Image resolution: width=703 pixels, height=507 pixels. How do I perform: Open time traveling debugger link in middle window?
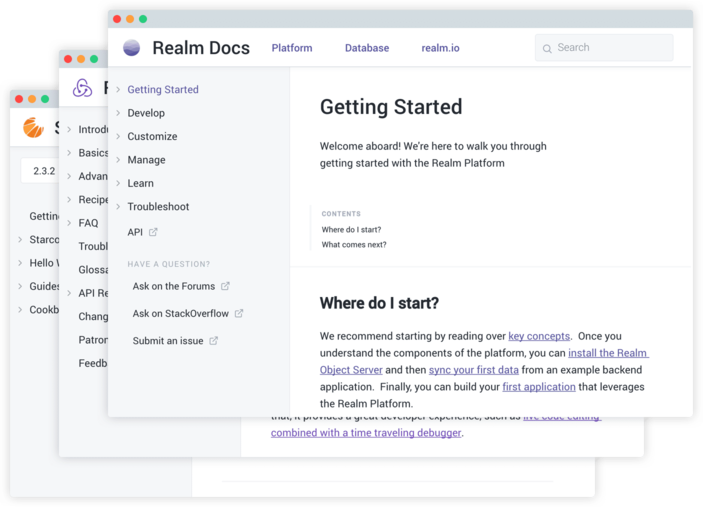point(366,433)
